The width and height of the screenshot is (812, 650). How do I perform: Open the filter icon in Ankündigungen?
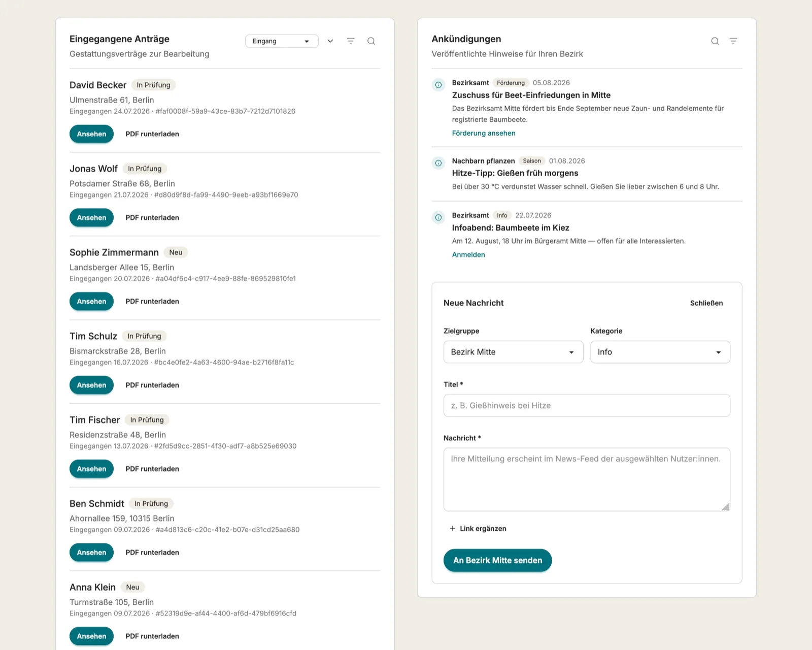click(733, 41)
